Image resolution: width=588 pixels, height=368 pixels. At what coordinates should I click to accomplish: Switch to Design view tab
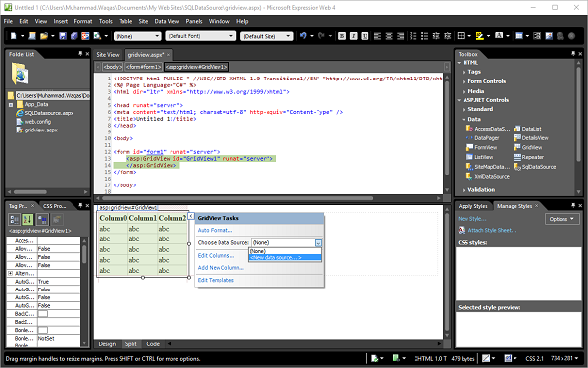pyautogui.click(x=107, y=344)
